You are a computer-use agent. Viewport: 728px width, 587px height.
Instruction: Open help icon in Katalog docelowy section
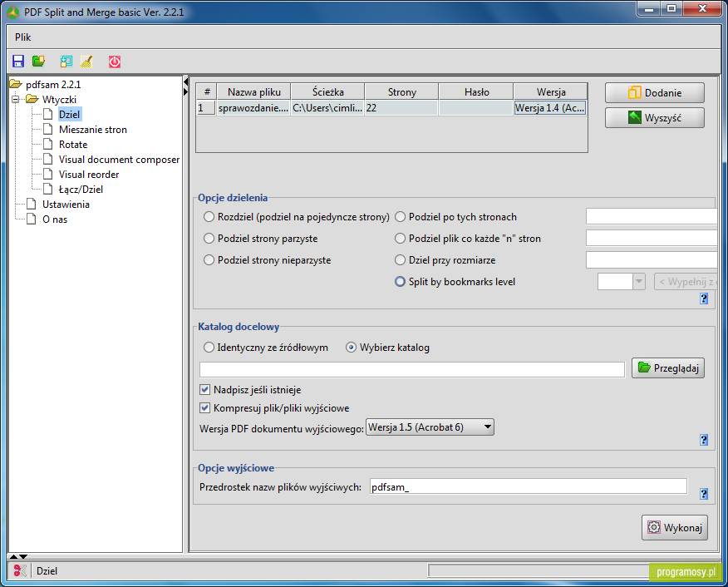(704, 440)
